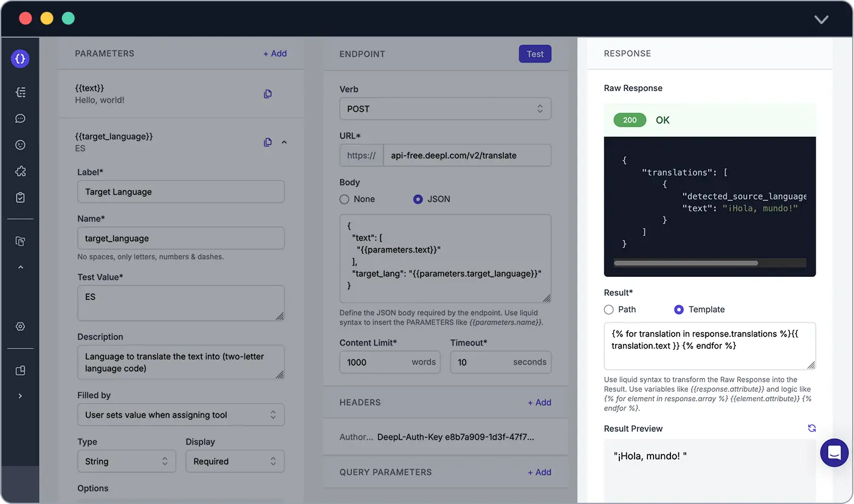Open the tree list icon in the sidebar

[21, 92]
